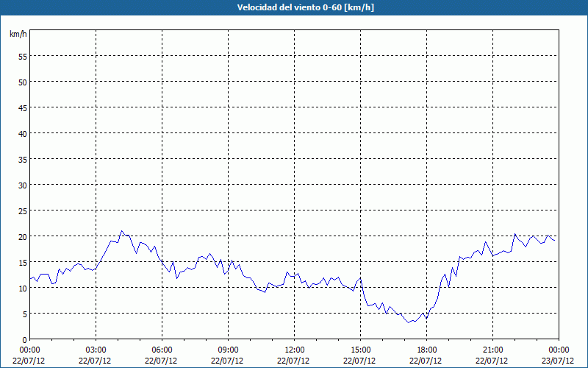Click the 21:00 time label
The height and width of the screenshot is (368, 588).
pyautogui.click(x=492, y=350)
